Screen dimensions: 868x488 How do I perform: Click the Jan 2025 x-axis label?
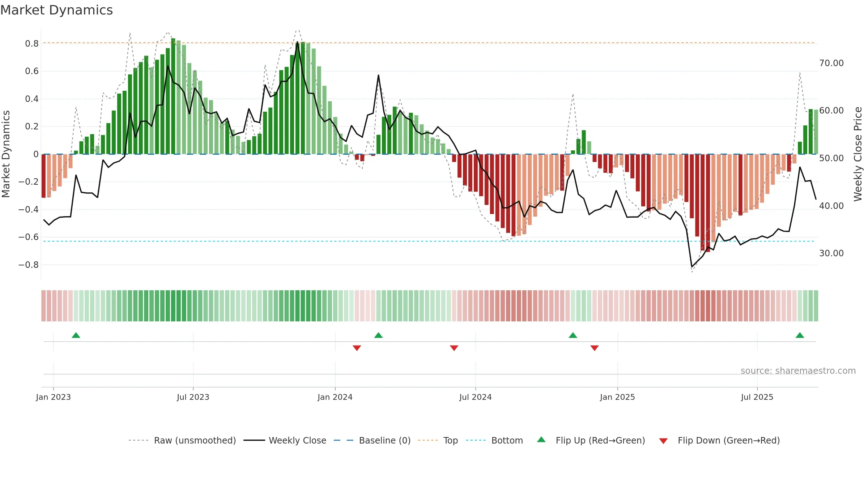[618, 397]
